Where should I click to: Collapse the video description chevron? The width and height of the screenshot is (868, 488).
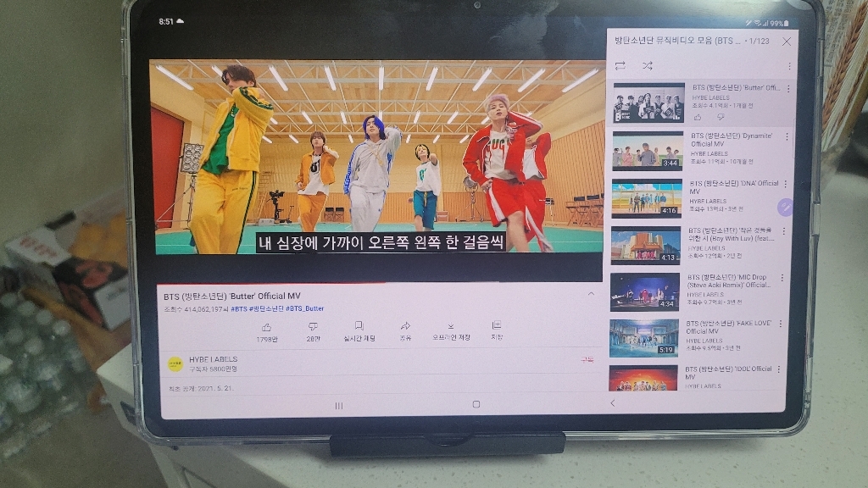(x=591, y=294)
